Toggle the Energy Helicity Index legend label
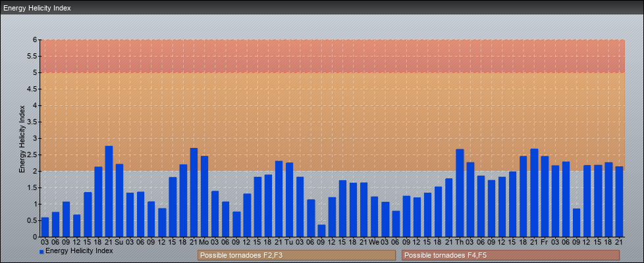This screenshot has width=644, height=263. click(x=79, y=251)
